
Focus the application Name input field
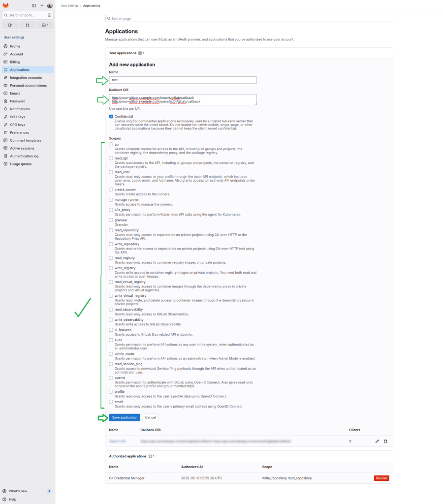point(183,80)
